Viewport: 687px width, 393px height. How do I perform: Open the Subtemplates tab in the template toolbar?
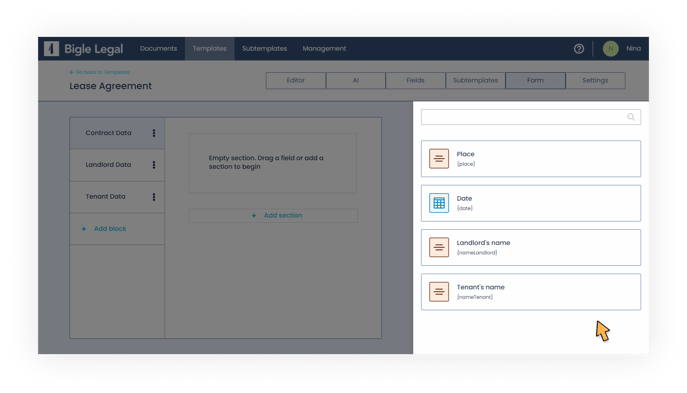click(475, 81)
